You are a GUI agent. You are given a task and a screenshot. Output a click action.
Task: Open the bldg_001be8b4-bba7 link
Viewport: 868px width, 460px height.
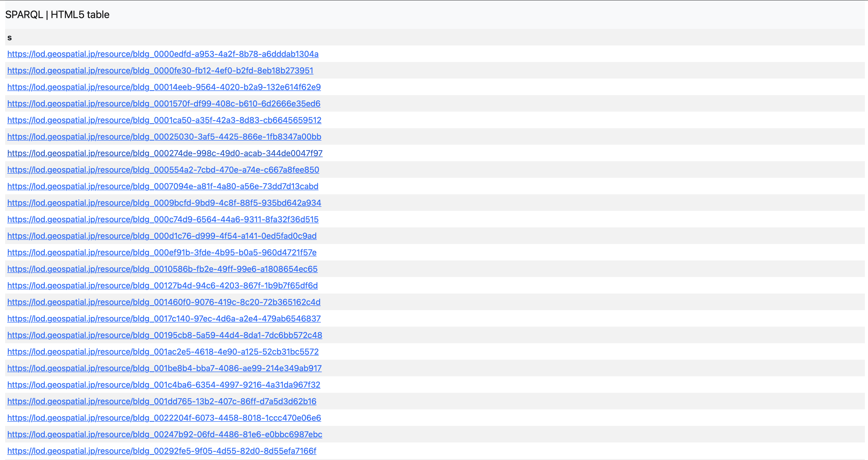(164, 368)
